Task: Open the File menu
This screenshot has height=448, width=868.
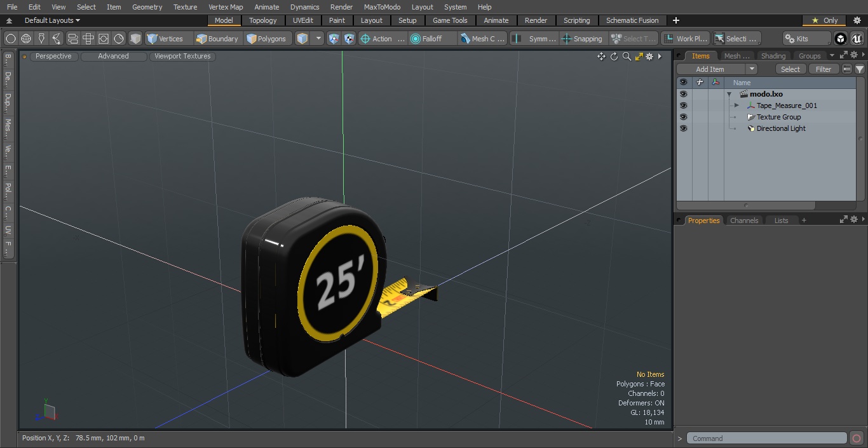Action: pos(12,7)
